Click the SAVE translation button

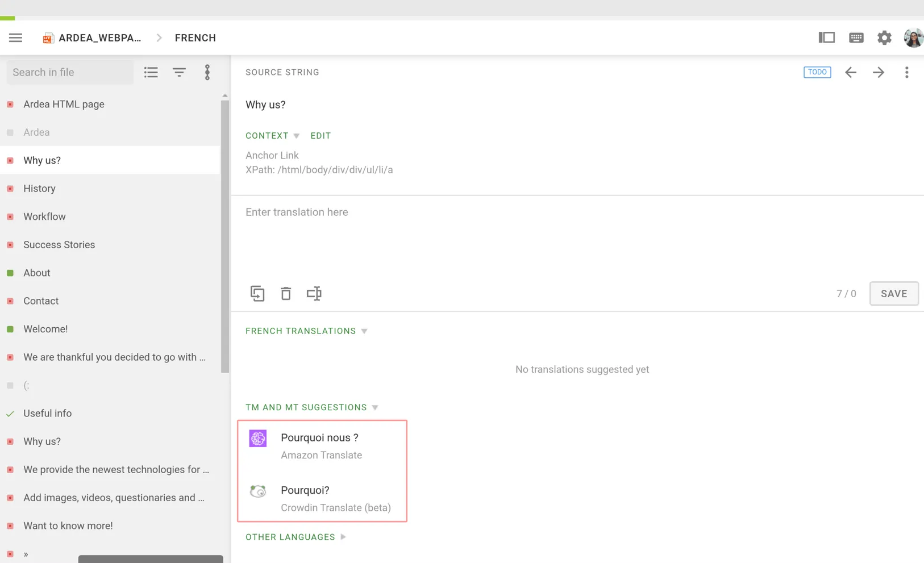click(894, 294)
